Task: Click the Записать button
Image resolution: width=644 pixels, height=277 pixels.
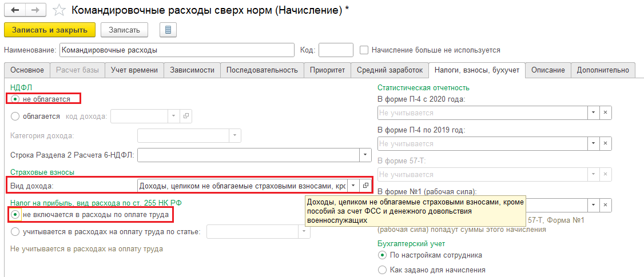Action: 124,30
